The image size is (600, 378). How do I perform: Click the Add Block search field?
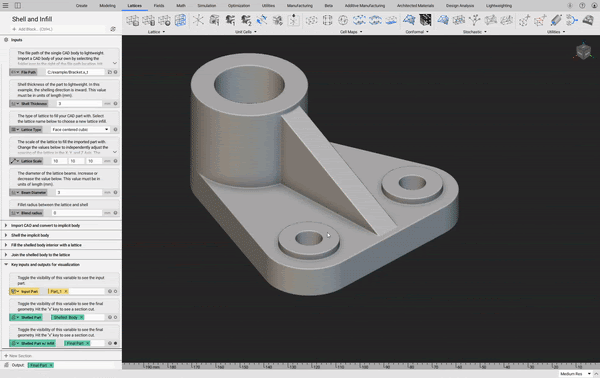coord(57,29)
